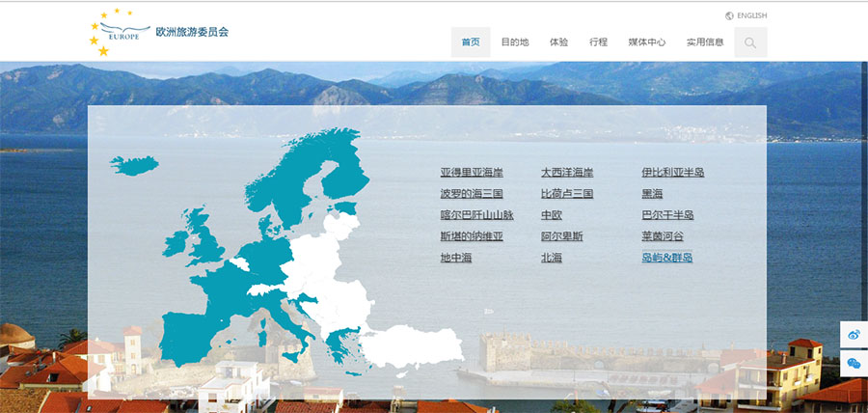
Task: Open the WeChat share icon
Action: (854, 363)
